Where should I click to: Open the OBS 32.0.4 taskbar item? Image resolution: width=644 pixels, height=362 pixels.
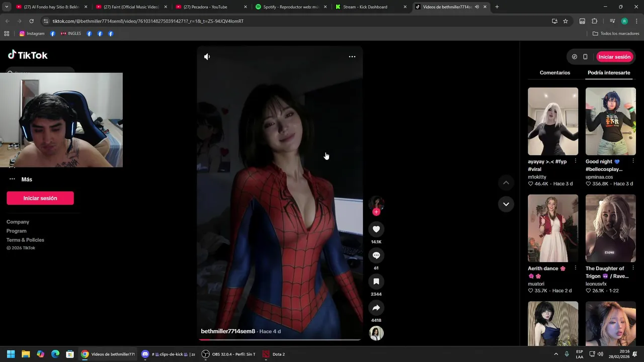click(229, 354)
